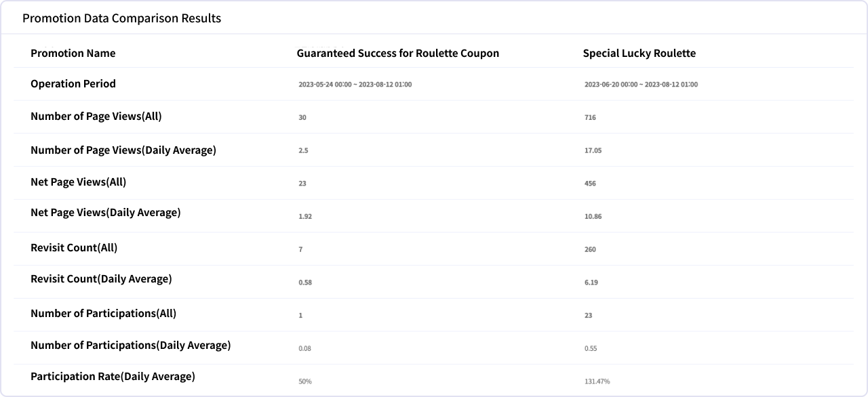Click the Revisit Count(All) label
The image size is (868, 397).
[74, 248]
